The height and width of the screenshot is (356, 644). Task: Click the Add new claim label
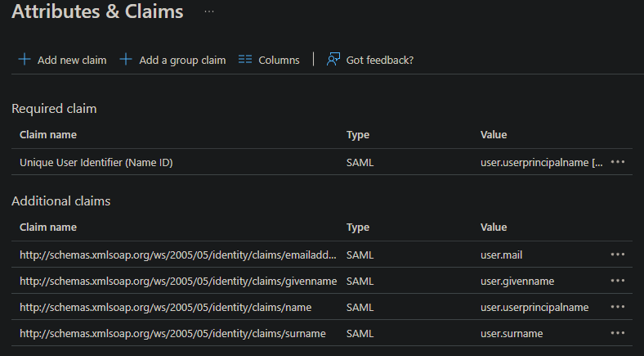(x=72, y=60)
